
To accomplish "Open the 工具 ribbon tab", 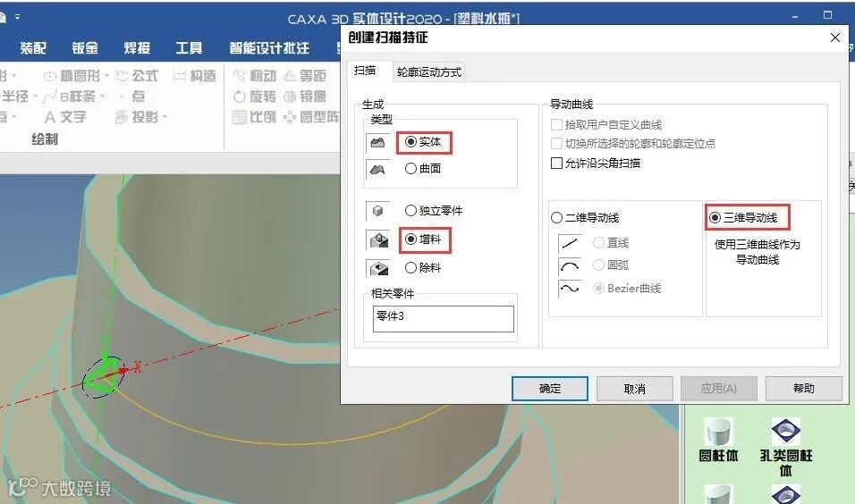I will (x=189, y=48).
